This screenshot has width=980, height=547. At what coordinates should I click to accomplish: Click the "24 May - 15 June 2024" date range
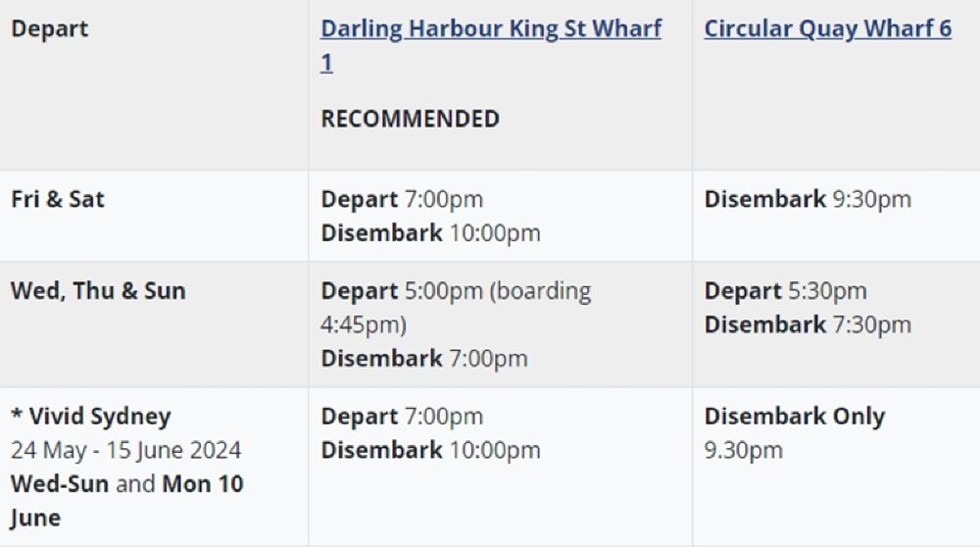[x=125, y=450]
